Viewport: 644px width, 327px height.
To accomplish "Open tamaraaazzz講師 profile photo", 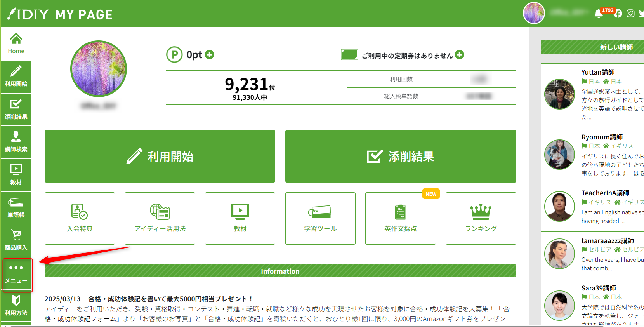I will (559, 254).
